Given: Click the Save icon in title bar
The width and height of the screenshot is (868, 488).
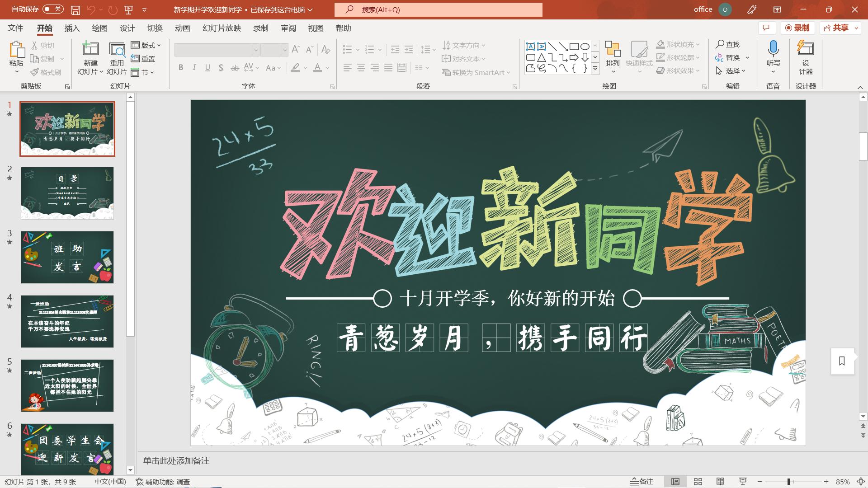Looking at the screenshot, I should pos(75,9).
